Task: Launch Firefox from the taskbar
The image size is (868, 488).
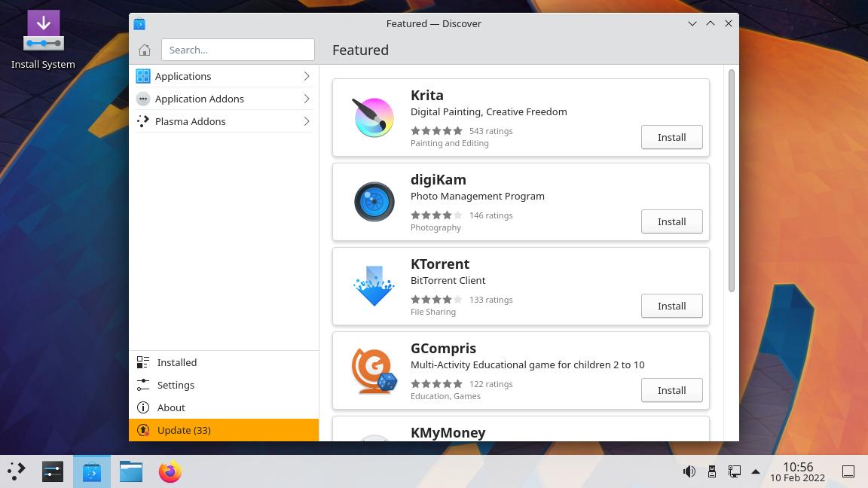Action: pos(170,471)
